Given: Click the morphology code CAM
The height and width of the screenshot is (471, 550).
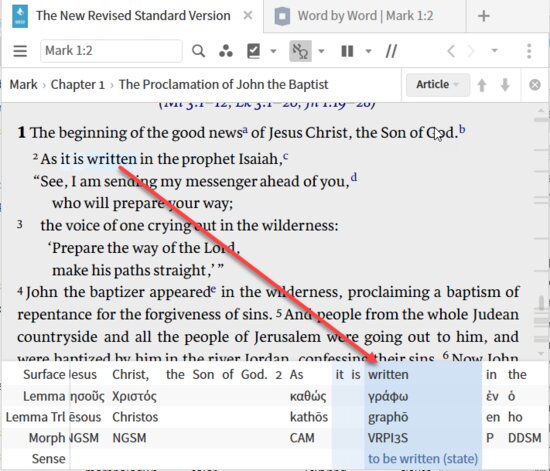Looking at the screenshot, I should click(x=302, y=438).
